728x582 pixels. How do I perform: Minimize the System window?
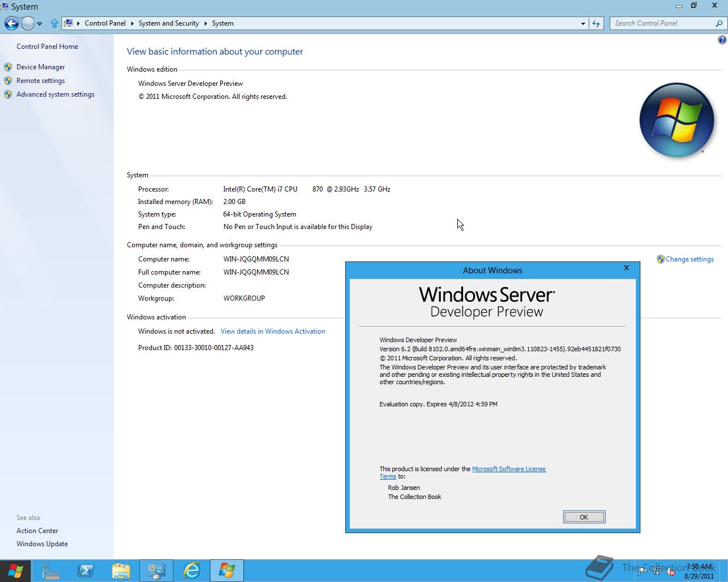[x=679, y=6]
